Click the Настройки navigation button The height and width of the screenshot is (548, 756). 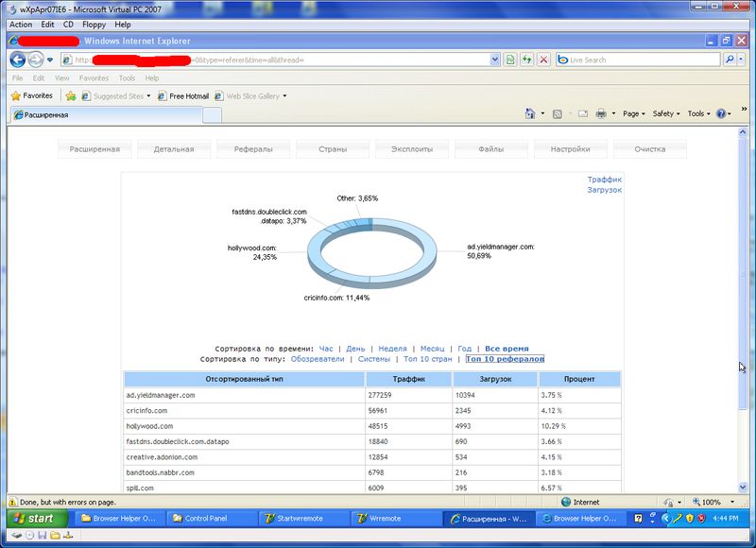click(571, 149)
